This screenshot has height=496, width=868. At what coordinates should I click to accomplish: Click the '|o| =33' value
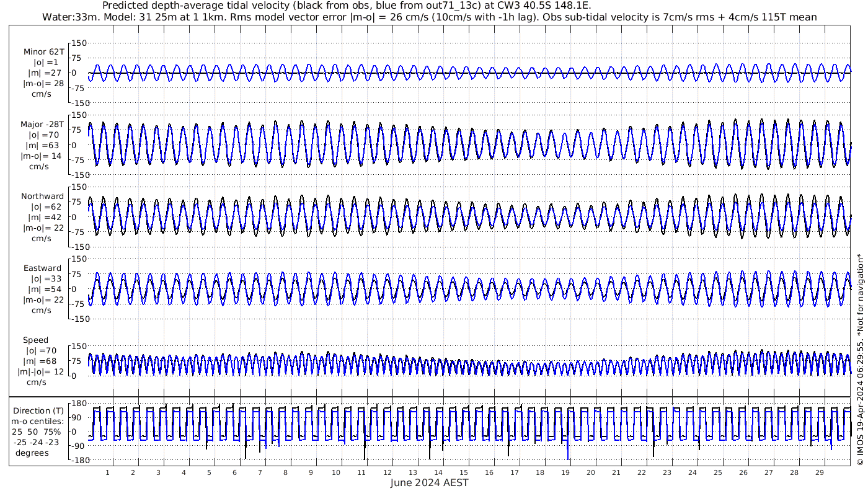click(x=45, y=279)
